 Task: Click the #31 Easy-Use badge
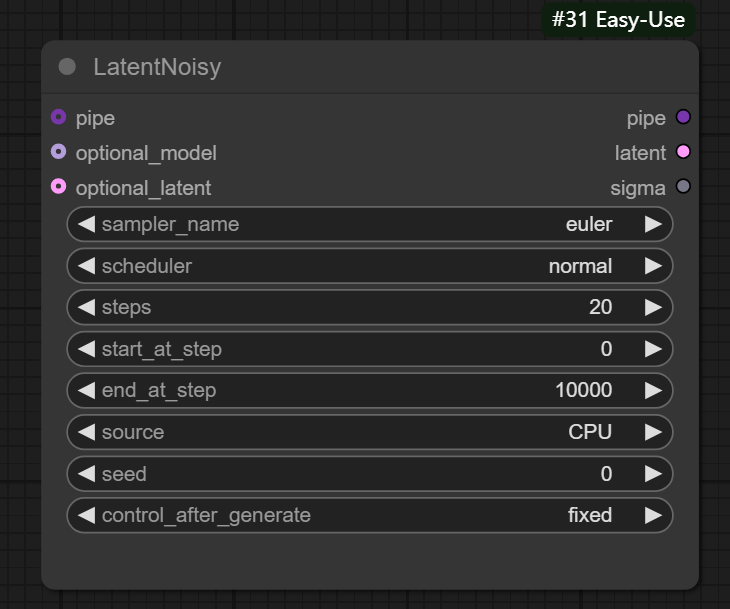[x=619, y=20]
